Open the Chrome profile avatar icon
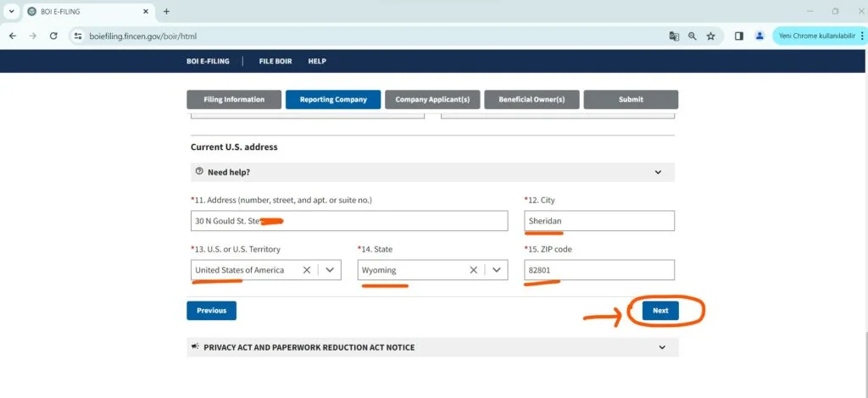The image size is (868, 398). [759, 36]
